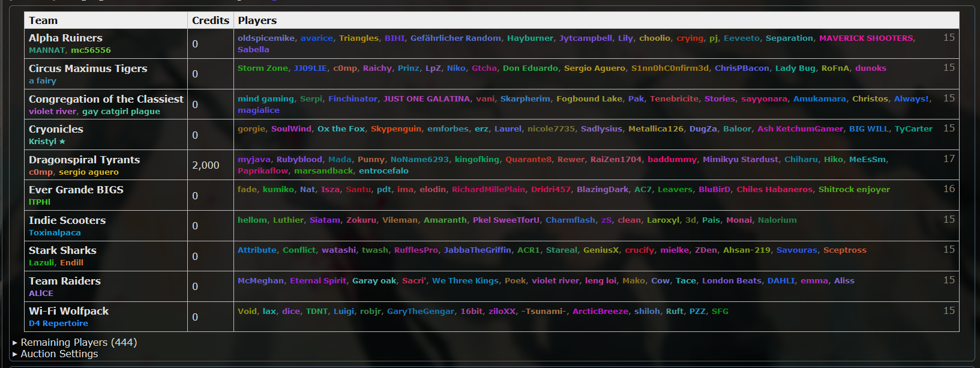The height and width of the screenshot is (368, 980).
Task: Click player McMeghan
Action: coord(260,280)
